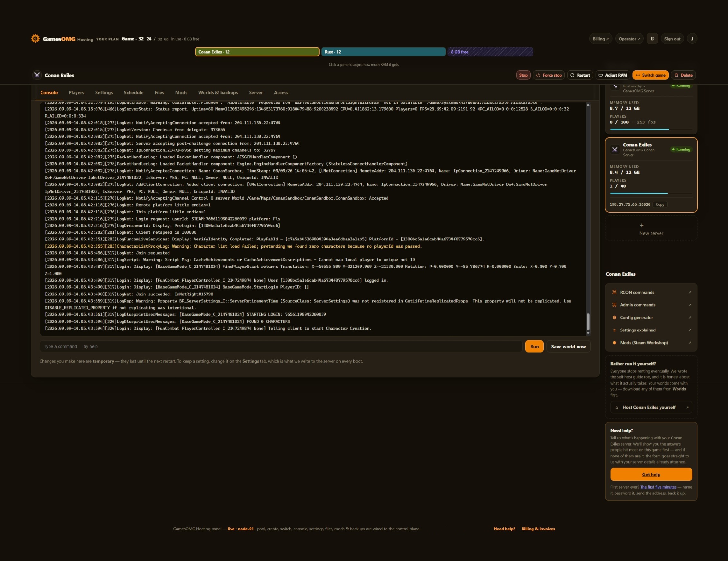This screenshot has height=561, width=728.
Task: Open the Operator link
Action: pyautogui.click(x=629, y=39)
